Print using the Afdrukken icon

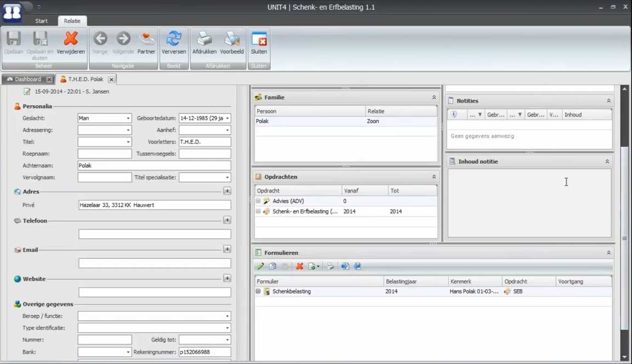[x=204, y=39]
